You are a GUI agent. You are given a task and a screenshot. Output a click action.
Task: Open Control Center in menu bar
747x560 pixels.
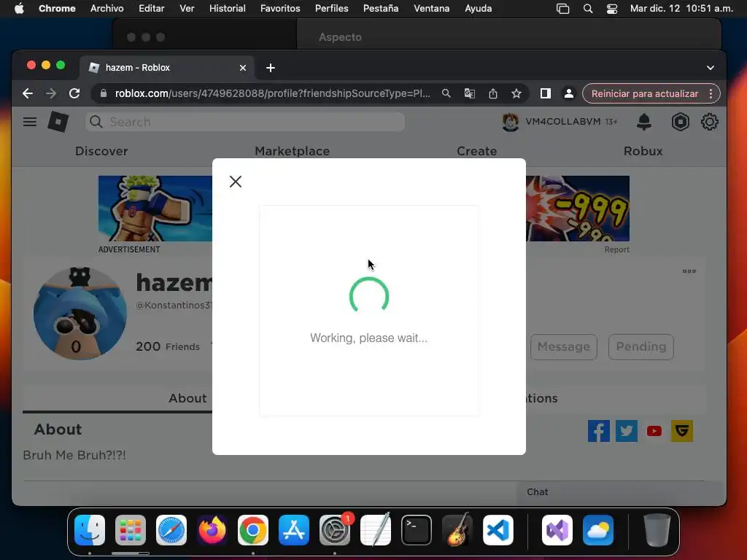[612, 9]
